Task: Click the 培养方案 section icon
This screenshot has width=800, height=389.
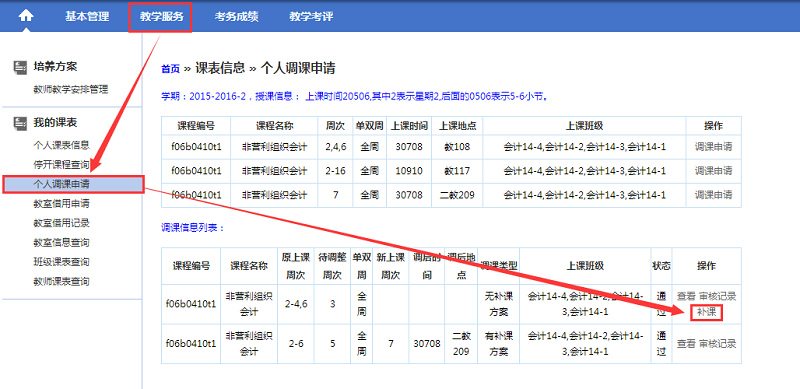Action: 20,67
